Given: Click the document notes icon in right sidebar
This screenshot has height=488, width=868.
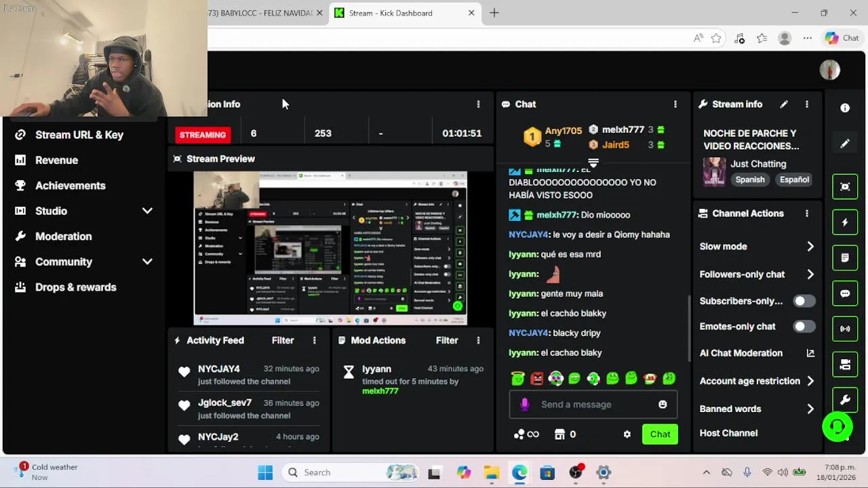Looking at the screenshot, I should click(845, 258).
